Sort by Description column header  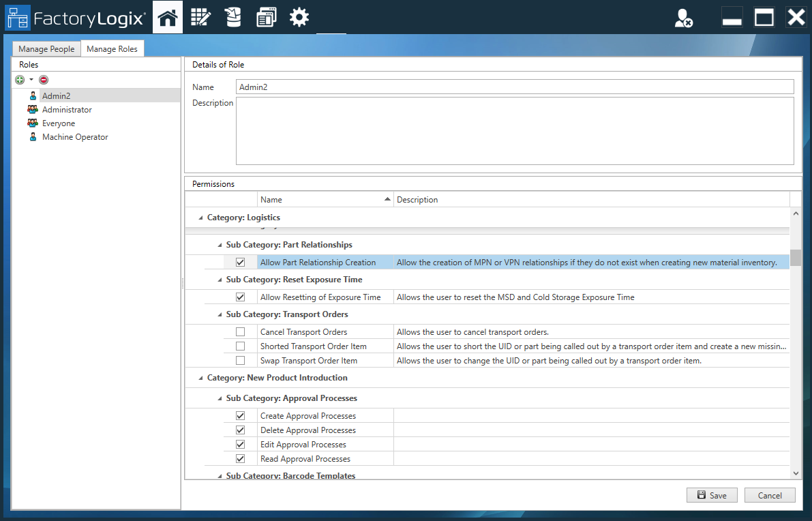tap(591, 199)
